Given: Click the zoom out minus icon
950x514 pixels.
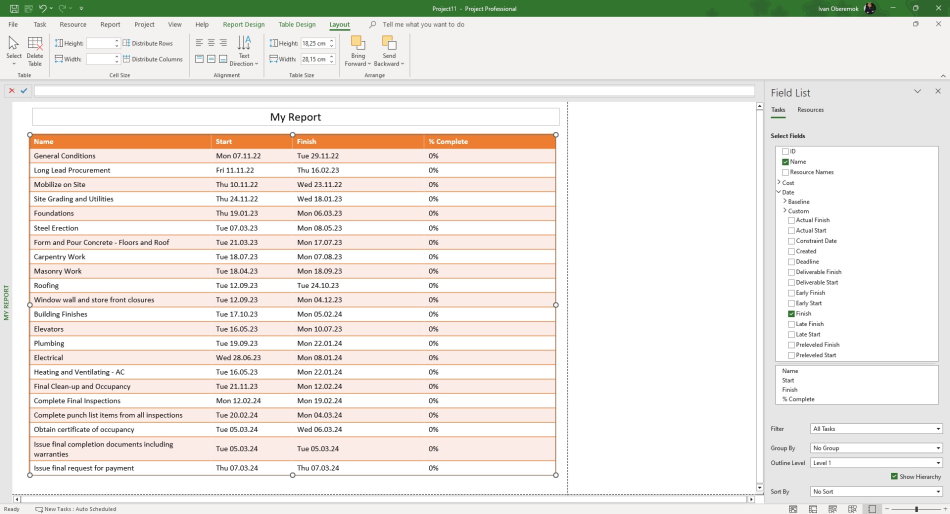Looking at the screenshot, I should (887, 509).
